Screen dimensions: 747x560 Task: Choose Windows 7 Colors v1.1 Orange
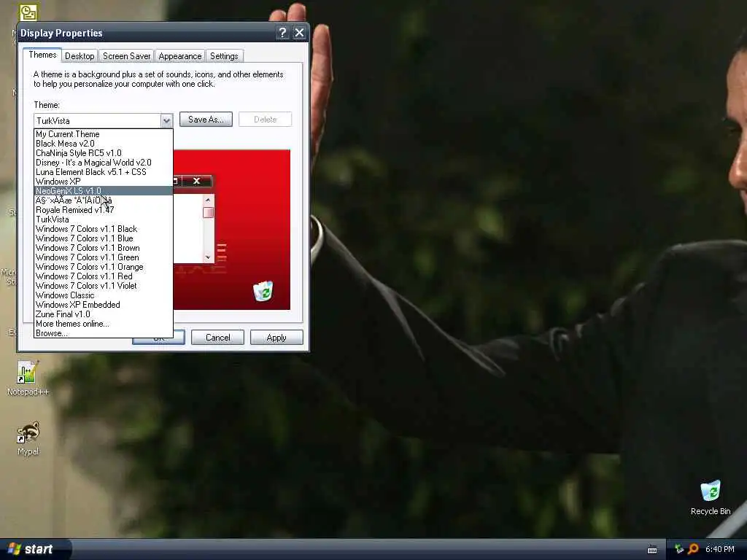click(104, 267)
